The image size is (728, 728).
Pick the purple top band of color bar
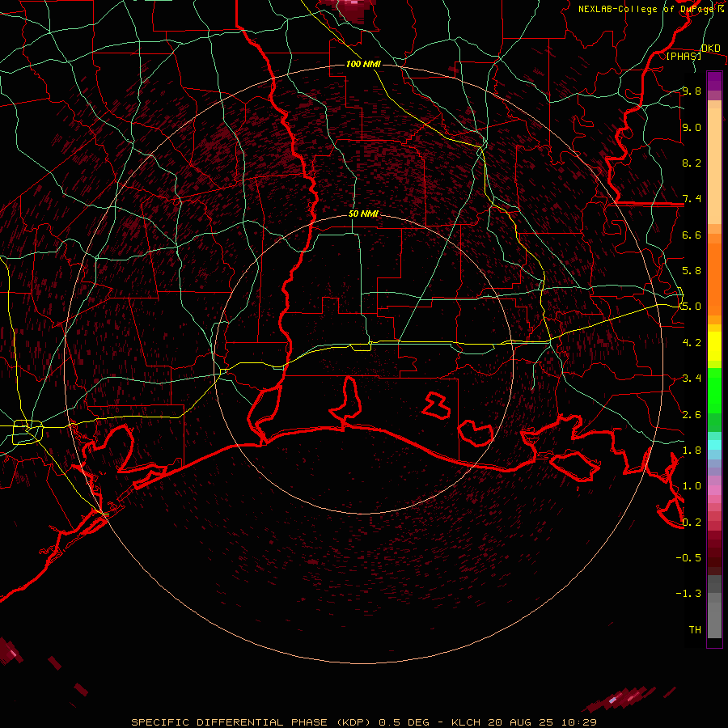point(714,81)
